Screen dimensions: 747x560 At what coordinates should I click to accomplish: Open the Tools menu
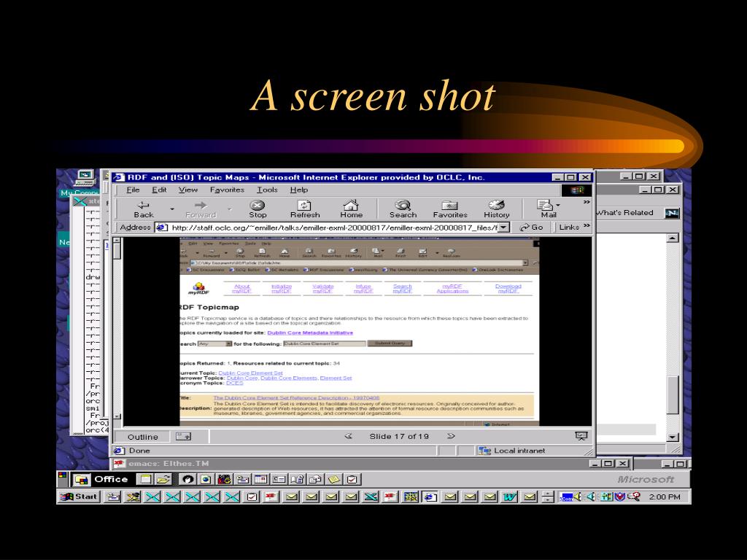[x=267, y=190]
